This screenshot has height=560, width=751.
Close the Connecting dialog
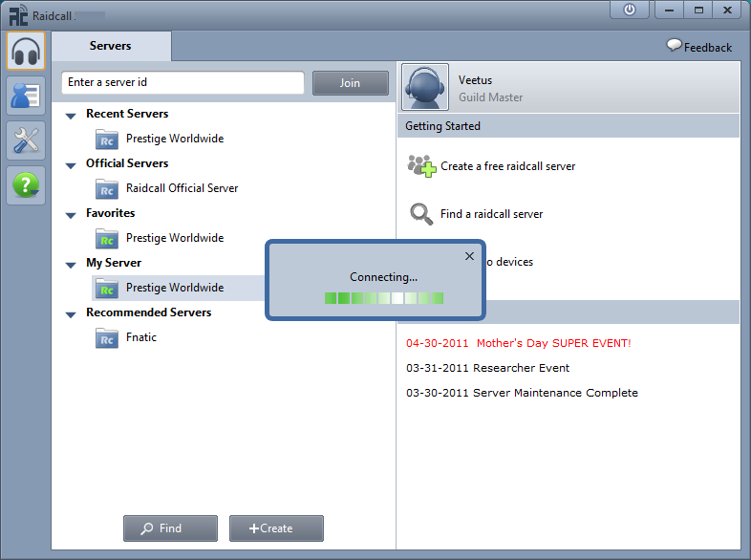tap(469, 256)
